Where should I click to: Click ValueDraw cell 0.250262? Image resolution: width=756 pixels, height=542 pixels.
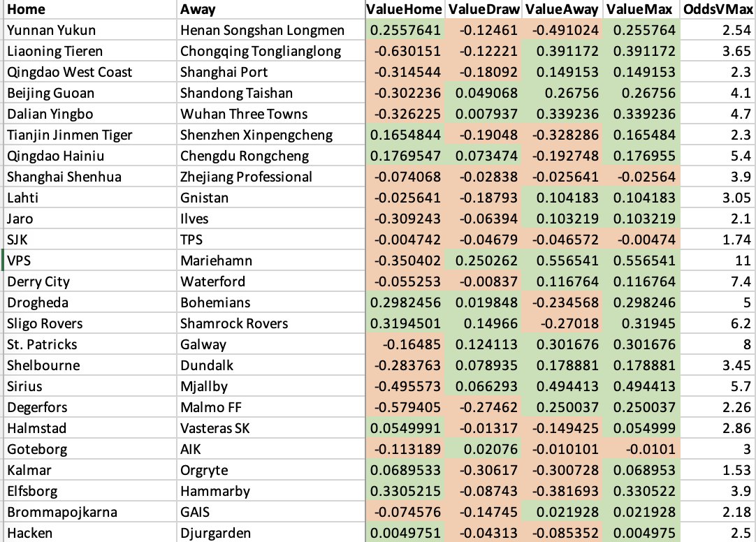point(484,261)
